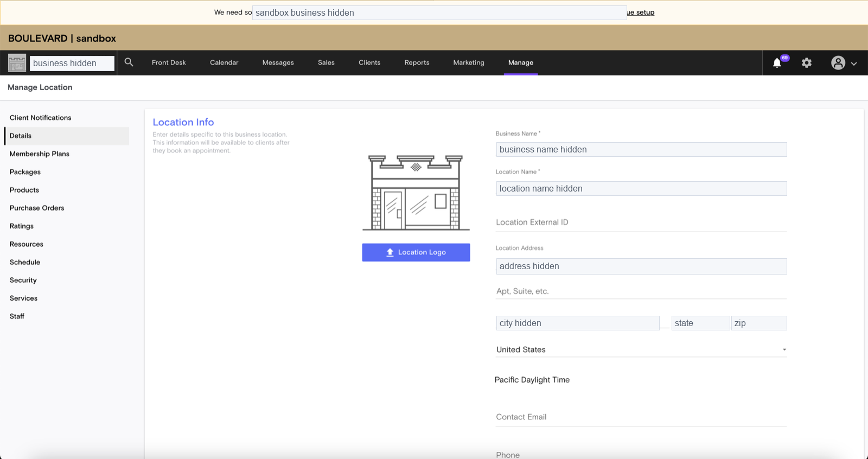This screenshot has height=459, width=868.
Task: Open the Marketing tab
Action: pos(469,62)
